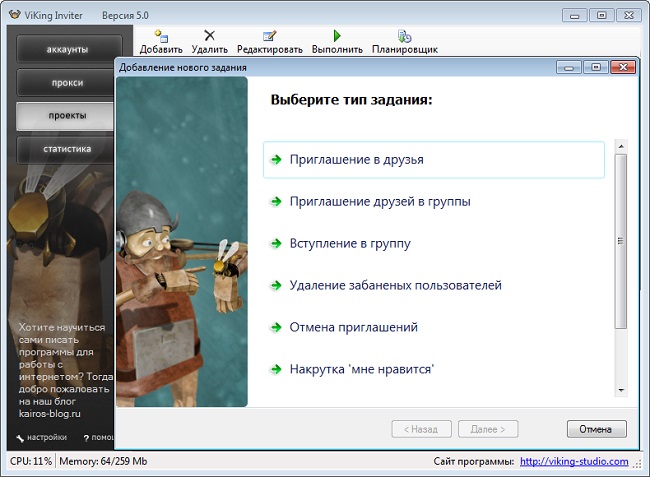650x477 pixels.
Task: Open the аккаунты section
Action: 69,49
